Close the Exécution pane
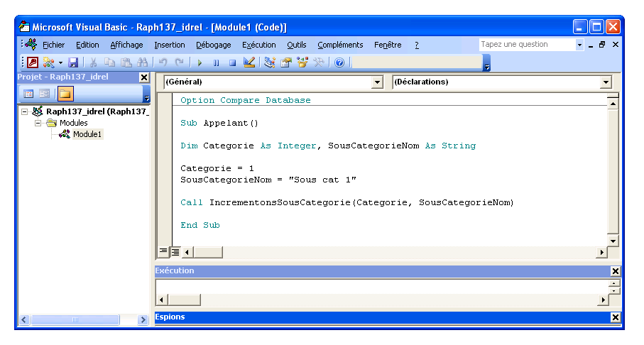This screenshot has width=644, height=345. [616, 271]
